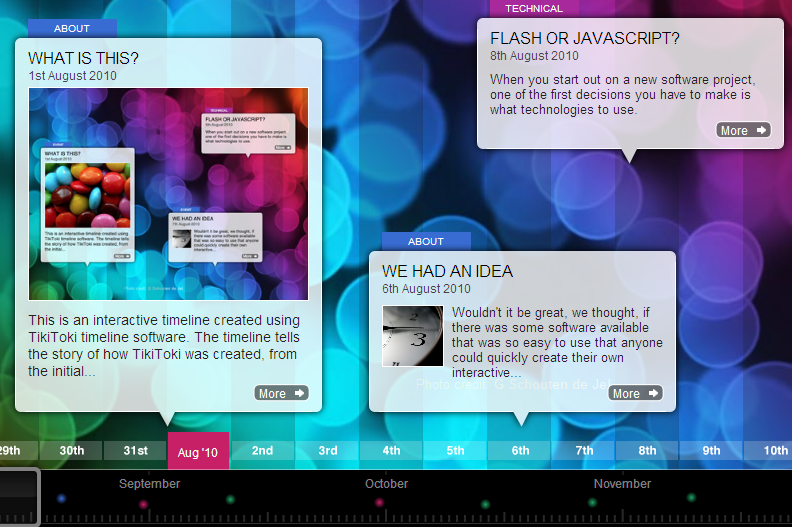The height and width of the screenshot is (527, 792).
Task: Open the What Is This screenshot image
Action: point(168,194)
